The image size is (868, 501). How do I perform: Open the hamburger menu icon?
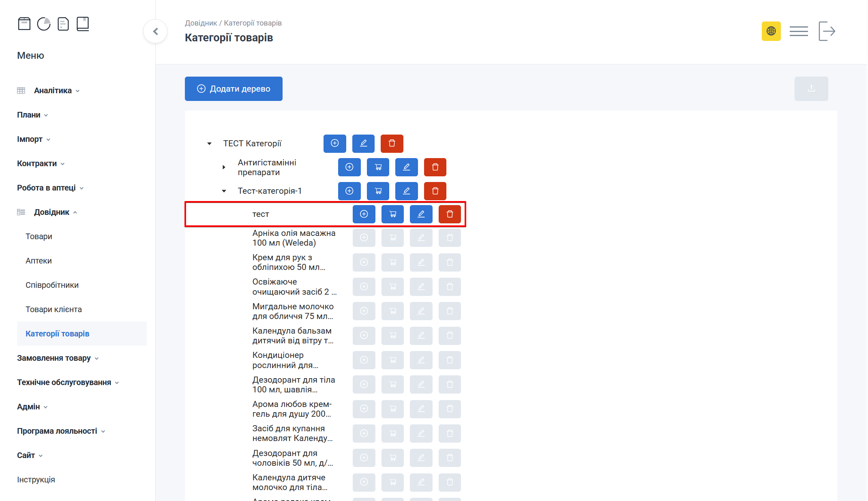click(798, 31)
